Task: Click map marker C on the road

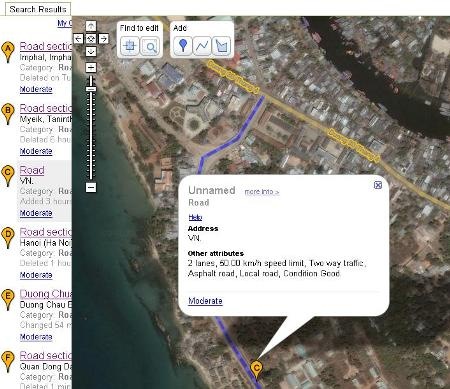Action: (x=256, y=369)
